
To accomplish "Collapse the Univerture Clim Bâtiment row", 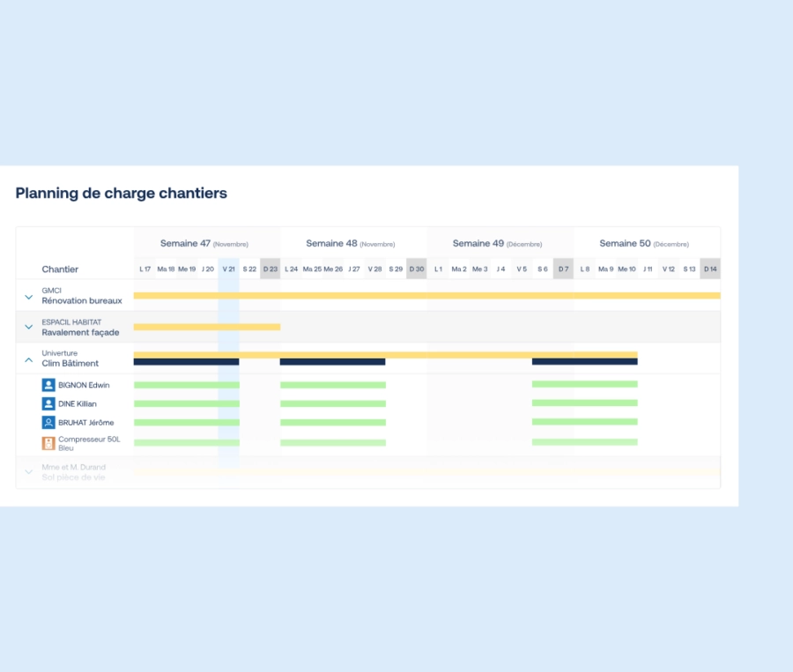I will tap(26, 358).
